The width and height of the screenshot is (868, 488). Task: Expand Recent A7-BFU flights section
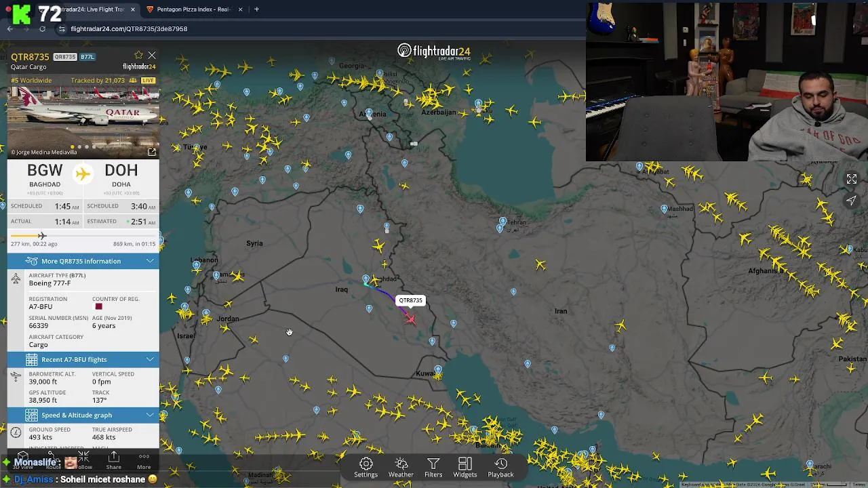[x=83, y=359]
